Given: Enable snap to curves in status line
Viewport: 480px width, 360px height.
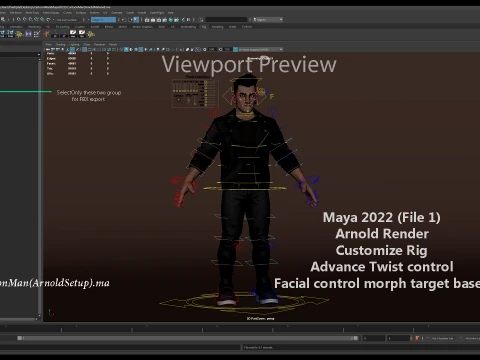Looking at the screenshot, I should [24, 20].
